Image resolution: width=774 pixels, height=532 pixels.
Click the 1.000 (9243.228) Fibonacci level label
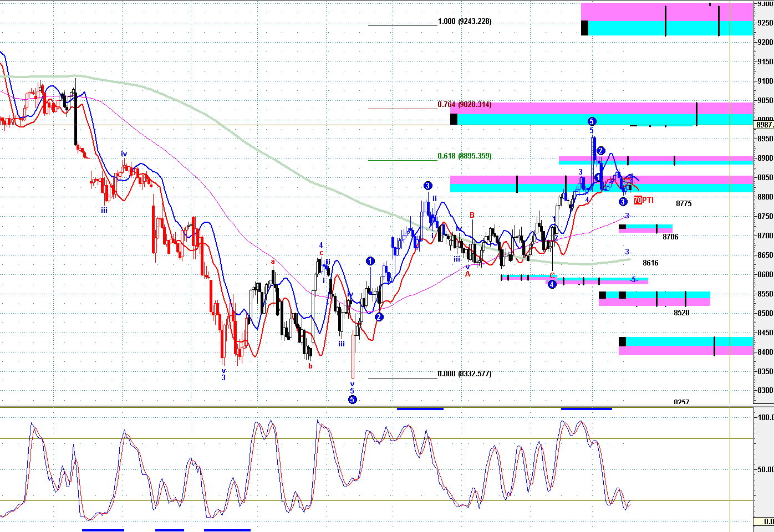[464, 22]
